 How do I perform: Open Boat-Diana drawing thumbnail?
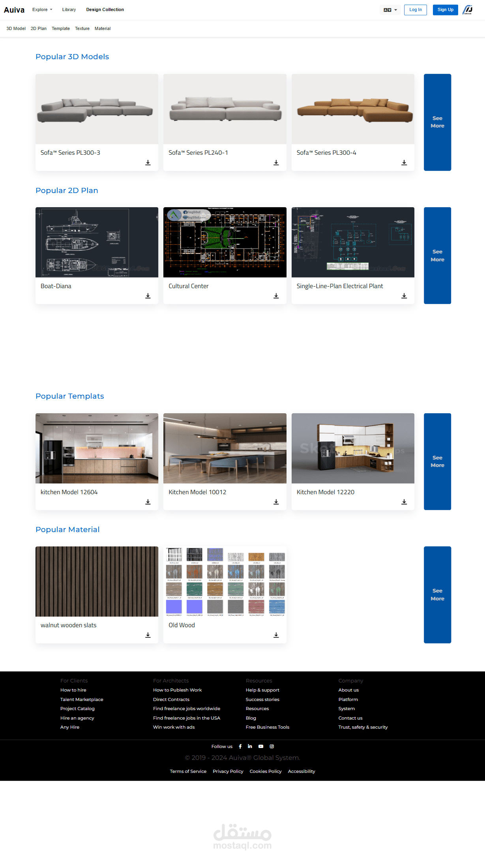97,242
